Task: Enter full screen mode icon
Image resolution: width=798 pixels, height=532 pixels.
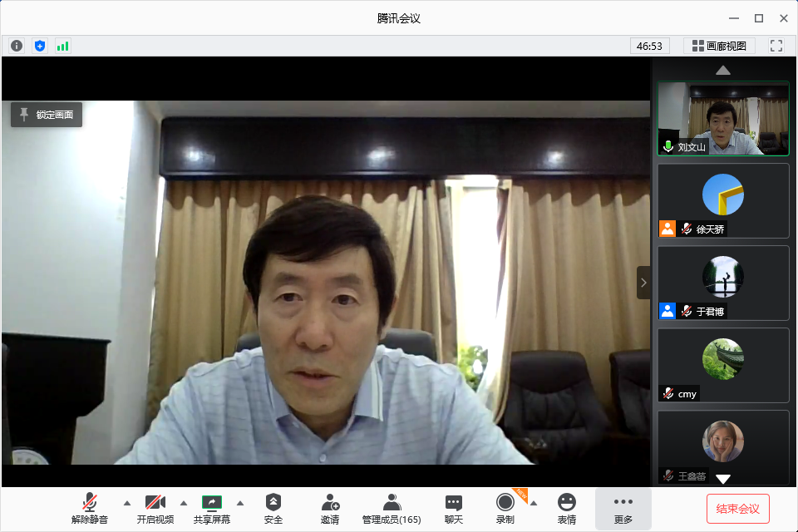Action: click(776, 46)
